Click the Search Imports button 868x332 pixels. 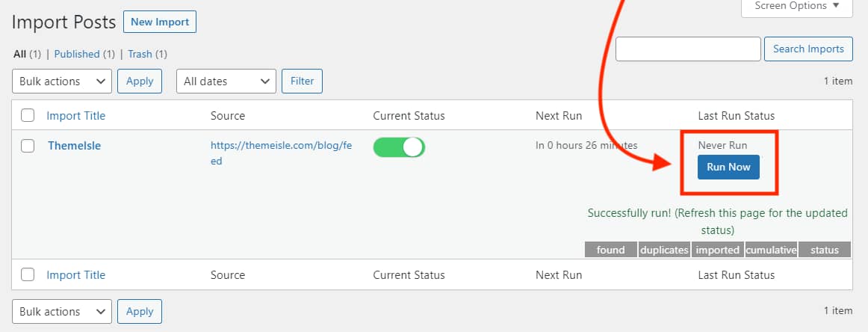pos(808,49)
